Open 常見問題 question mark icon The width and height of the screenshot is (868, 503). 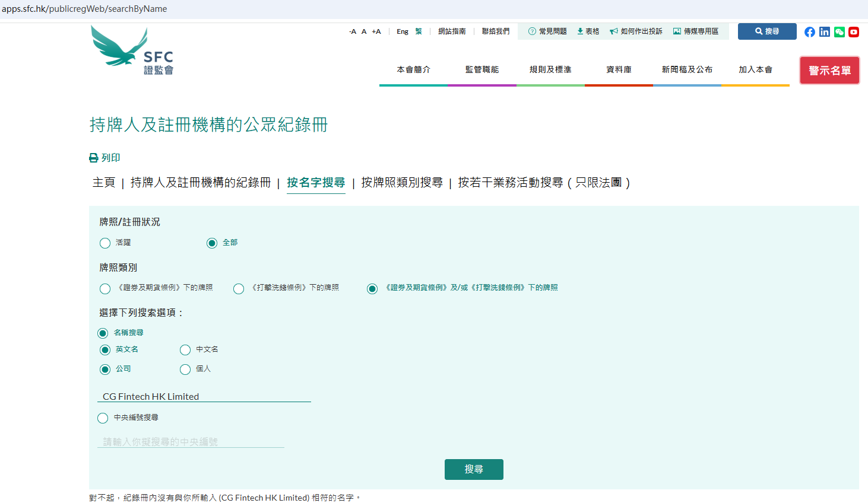[x=532, y=31]
